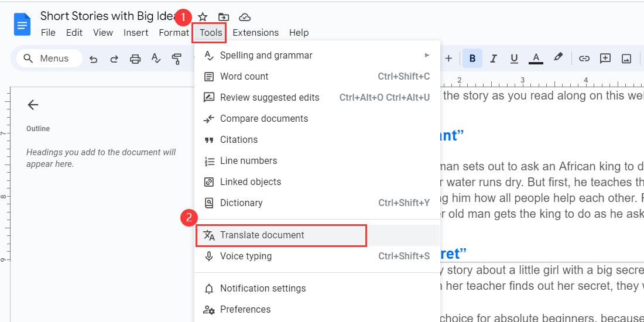Select Word count

317,76
